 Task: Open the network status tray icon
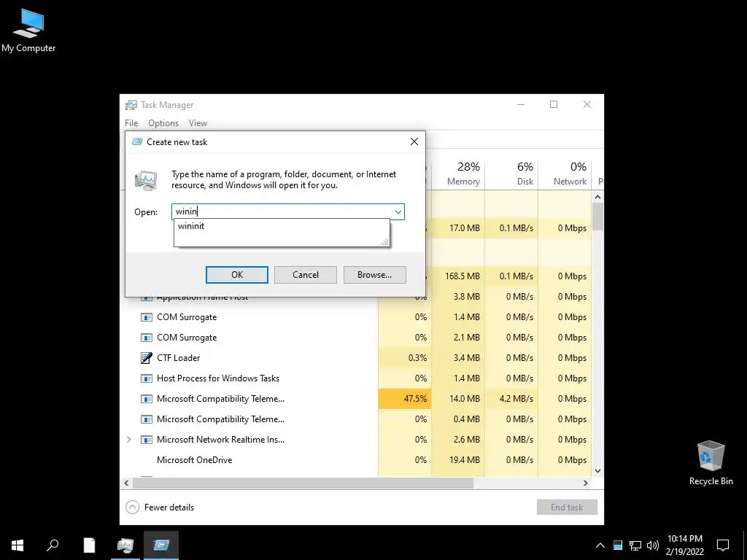[635, 545]
